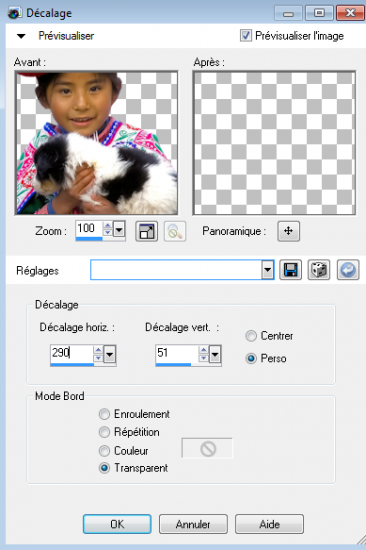The image size is (366, 550).
Task: Select the Centrer radio button
Action: coord(251,336)
